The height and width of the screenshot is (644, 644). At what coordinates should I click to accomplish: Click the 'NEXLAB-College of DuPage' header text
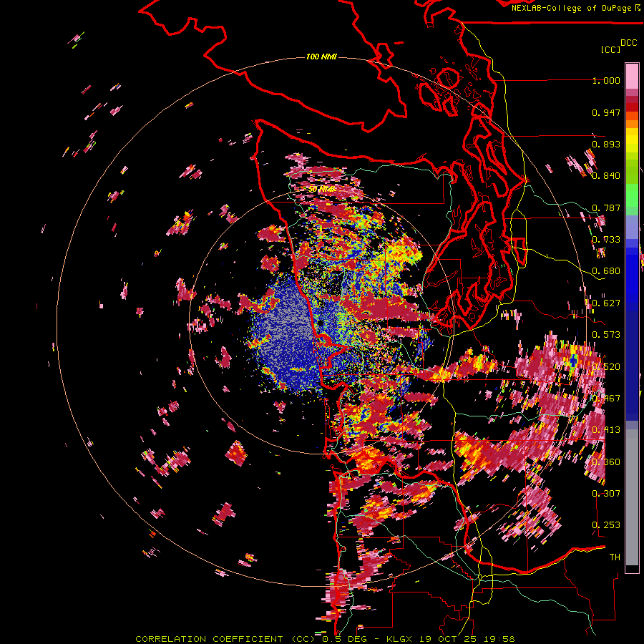click(x=572, y=8)
